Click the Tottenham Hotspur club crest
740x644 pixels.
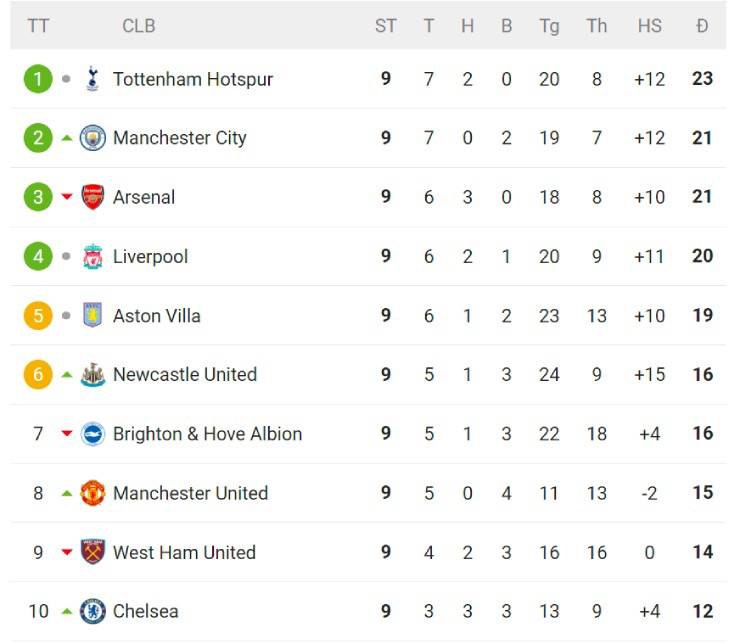92,79
